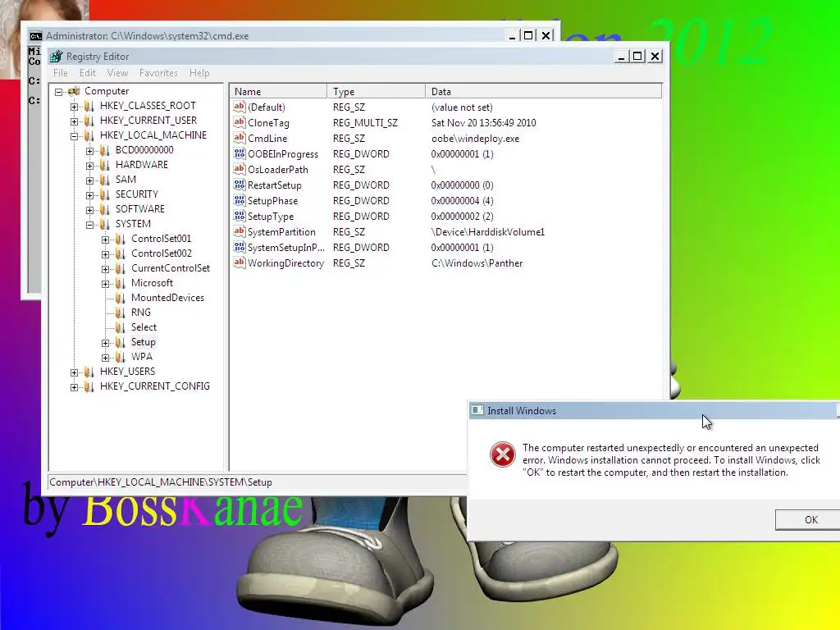
Task: Open the Help menu
Action: click(x=199, y=73)
